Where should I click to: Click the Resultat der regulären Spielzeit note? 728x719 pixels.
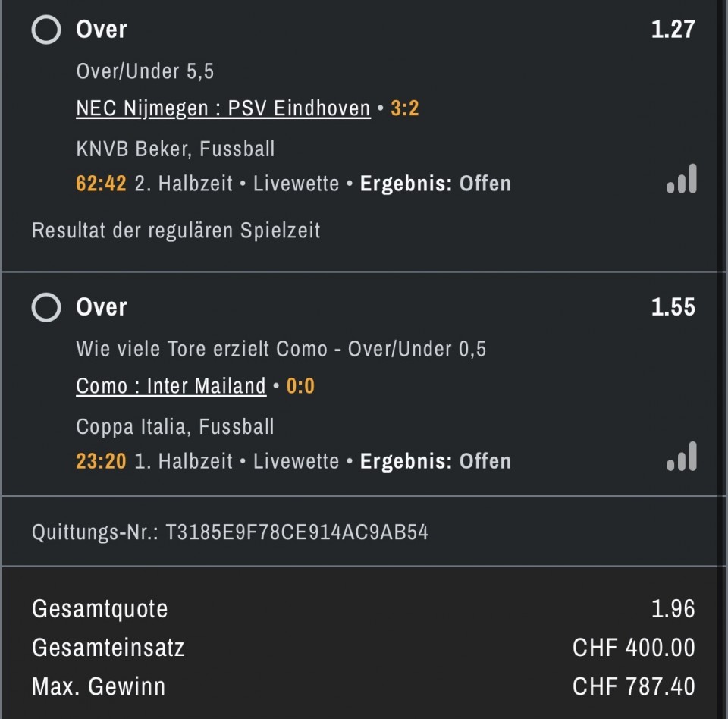[176, 230]
